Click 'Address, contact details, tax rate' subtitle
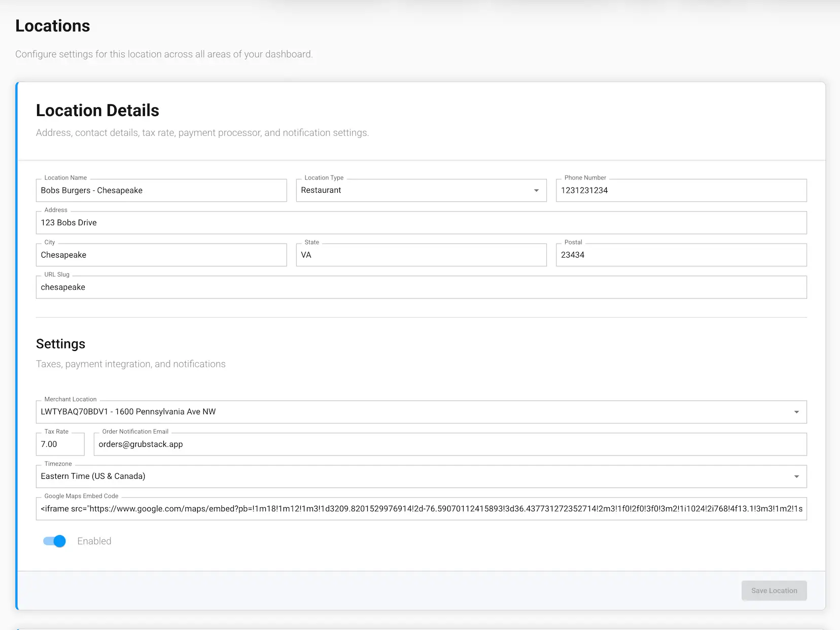Image resolution: width=840 pixels, height=630 pixels. pyautogui.click(x=202, y=133)
